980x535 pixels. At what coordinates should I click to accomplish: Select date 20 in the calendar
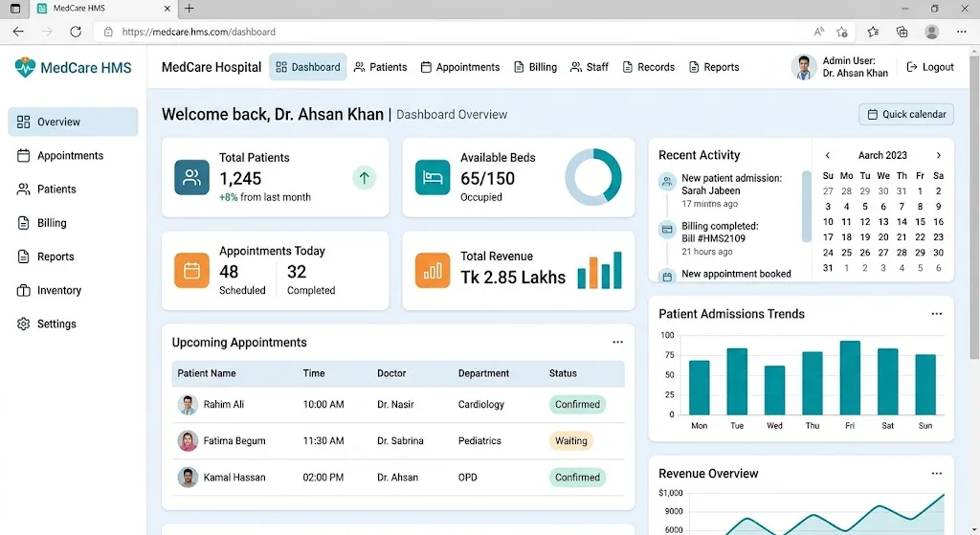pyautogui.click(x=882, y=237)
